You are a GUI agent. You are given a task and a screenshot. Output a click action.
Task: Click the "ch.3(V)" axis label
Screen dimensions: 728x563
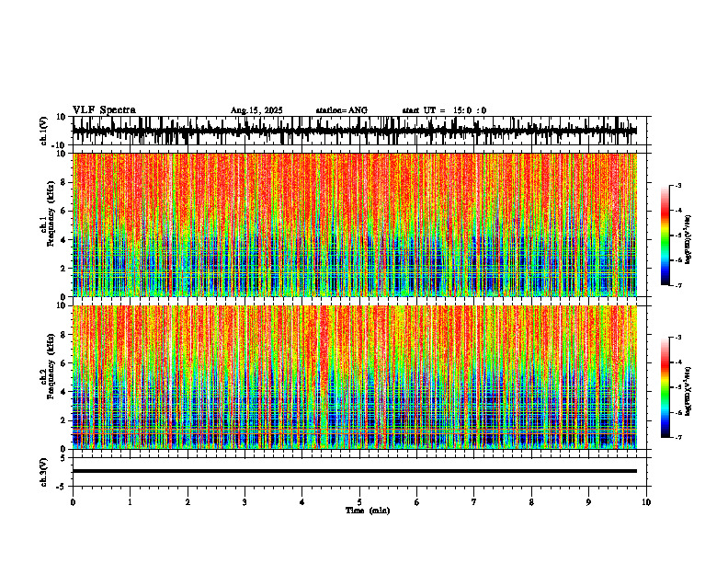(x=44, y=473)
